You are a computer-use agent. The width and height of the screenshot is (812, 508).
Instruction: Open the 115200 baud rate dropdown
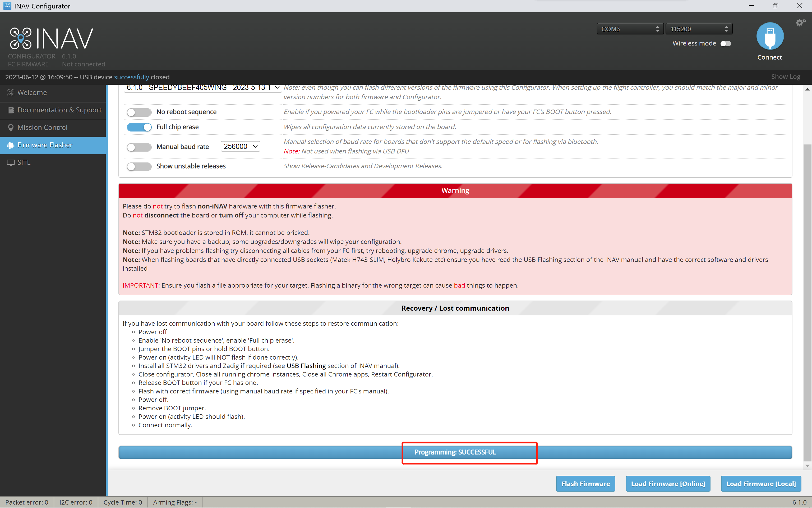point(699,29)
